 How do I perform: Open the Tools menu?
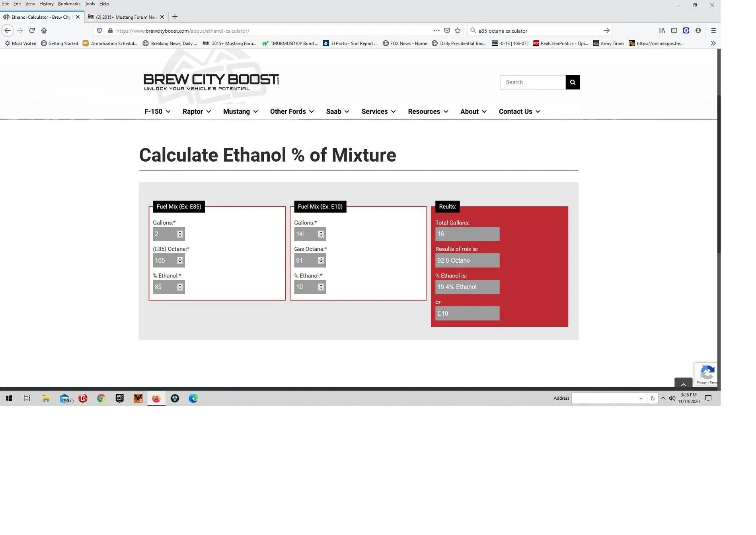pos(90,4)
